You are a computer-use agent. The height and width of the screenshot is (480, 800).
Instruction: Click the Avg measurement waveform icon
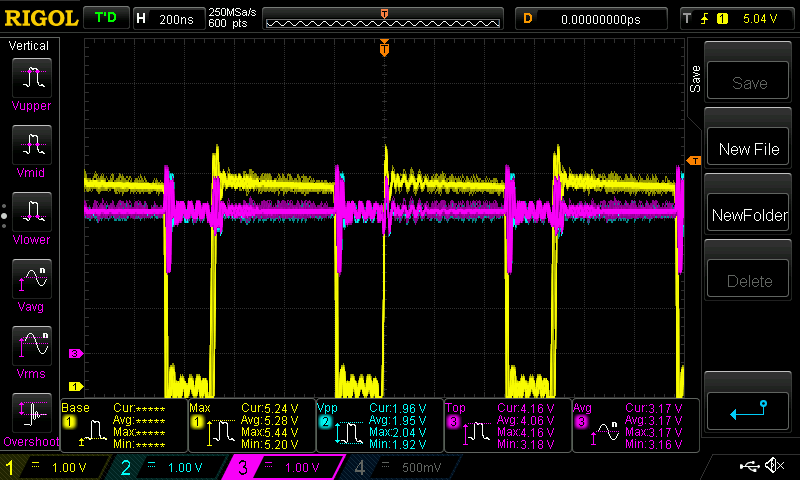click(x=605, y=432)
